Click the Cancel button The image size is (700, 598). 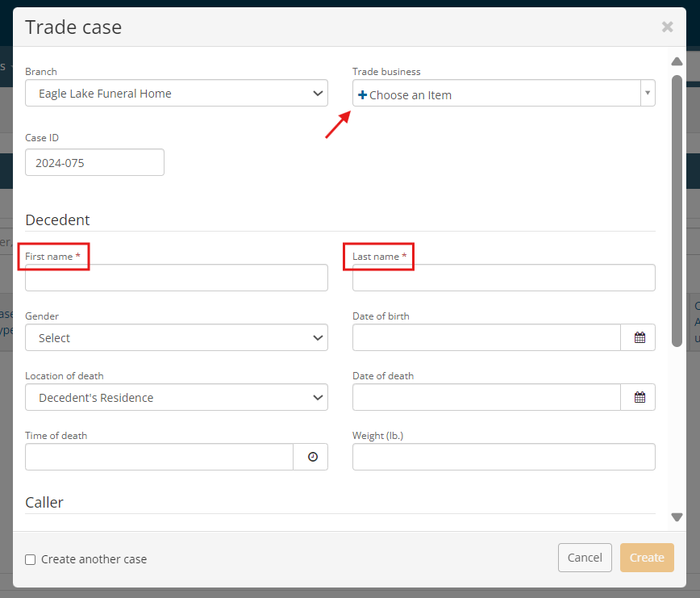[x=585, y=558]
